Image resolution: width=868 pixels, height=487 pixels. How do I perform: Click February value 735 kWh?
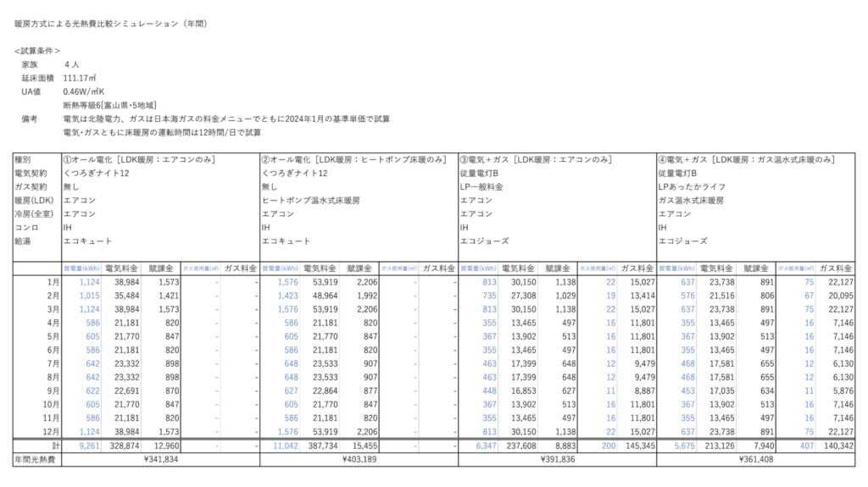(x=489, y=296)
